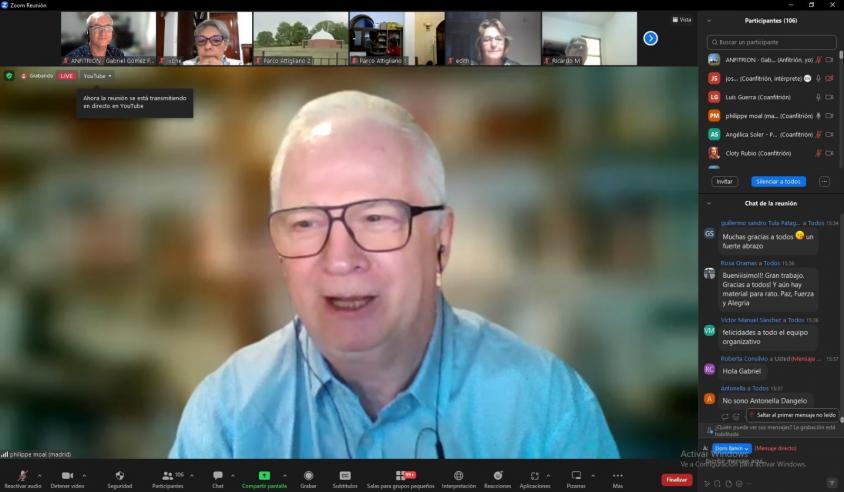Expand the YouTube live dropdown
The width and height of the screenshot is (844, 492).
97,76
